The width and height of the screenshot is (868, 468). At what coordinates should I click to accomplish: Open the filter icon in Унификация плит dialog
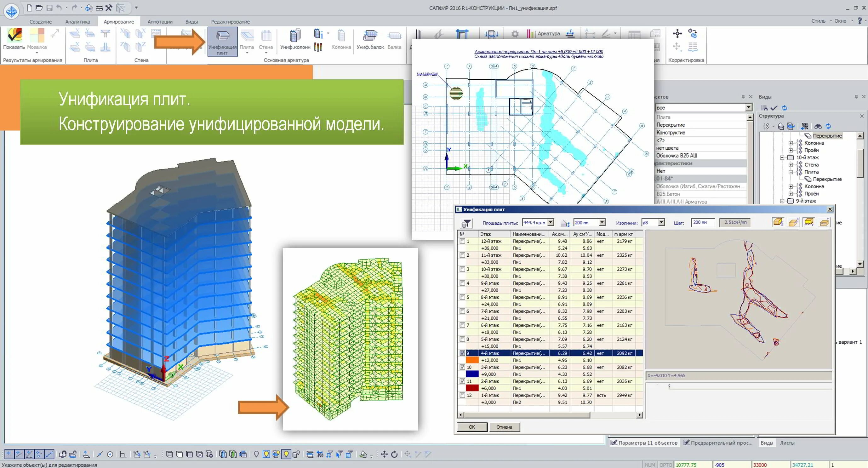pos(466,222)
